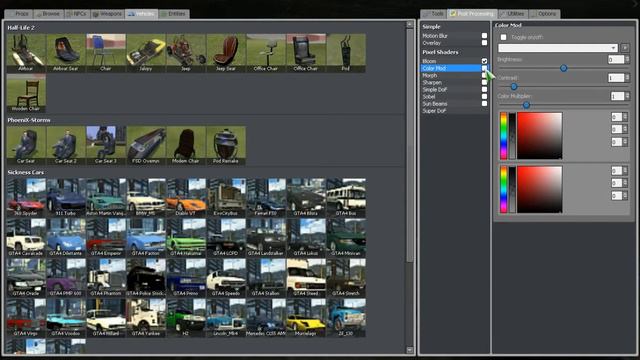The image size is (640, 360).
Task: Select the yellow Murcielago car icon
Action: tap(306, 318)
